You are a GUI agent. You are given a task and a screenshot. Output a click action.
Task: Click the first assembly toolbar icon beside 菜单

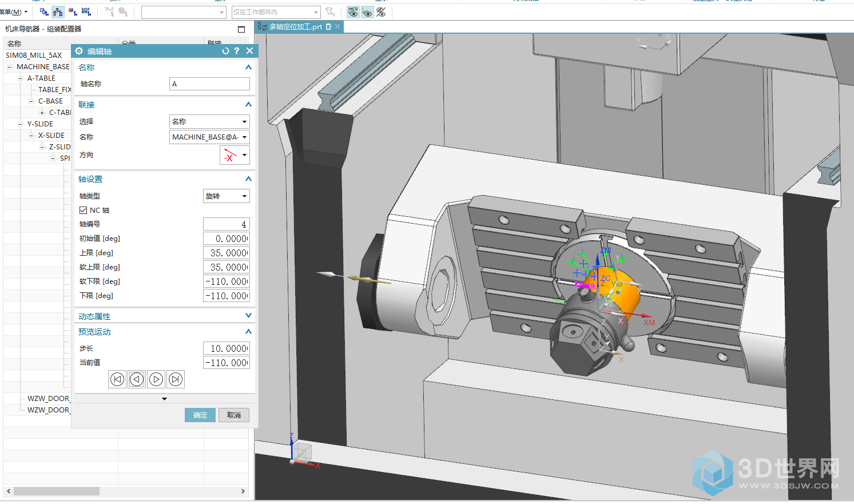44,12
